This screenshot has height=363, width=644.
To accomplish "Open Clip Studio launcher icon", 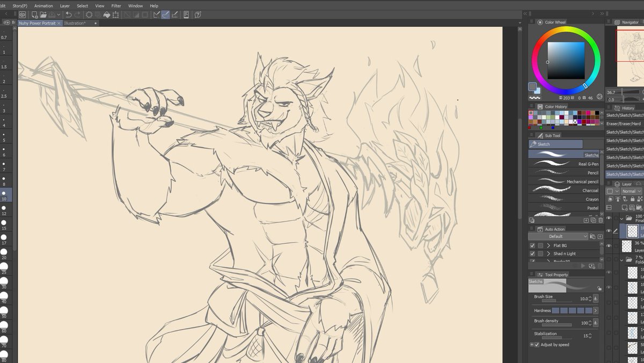I will pyautogui.click(x=22, y=14).
